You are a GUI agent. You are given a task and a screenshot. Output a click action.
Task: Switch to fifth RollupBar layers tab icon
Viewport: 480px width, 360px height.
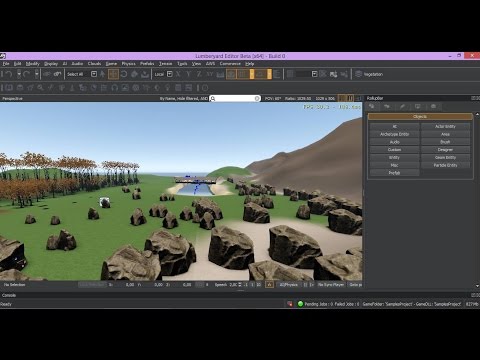(433, 106)
